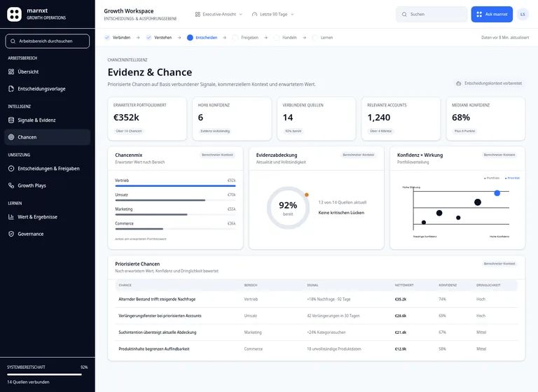Screen dimensions: 538x392
Task: Focus Arbeitsbereich durchsuchen search field
Action: coord(48,41)
